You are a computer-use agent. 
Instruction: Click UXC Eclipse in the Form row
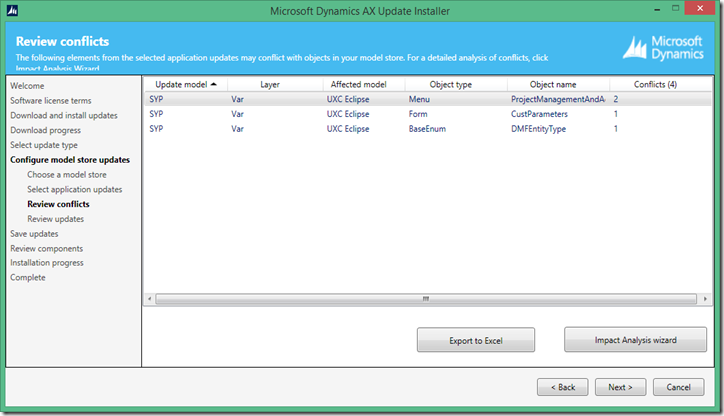tap(348, 114)
